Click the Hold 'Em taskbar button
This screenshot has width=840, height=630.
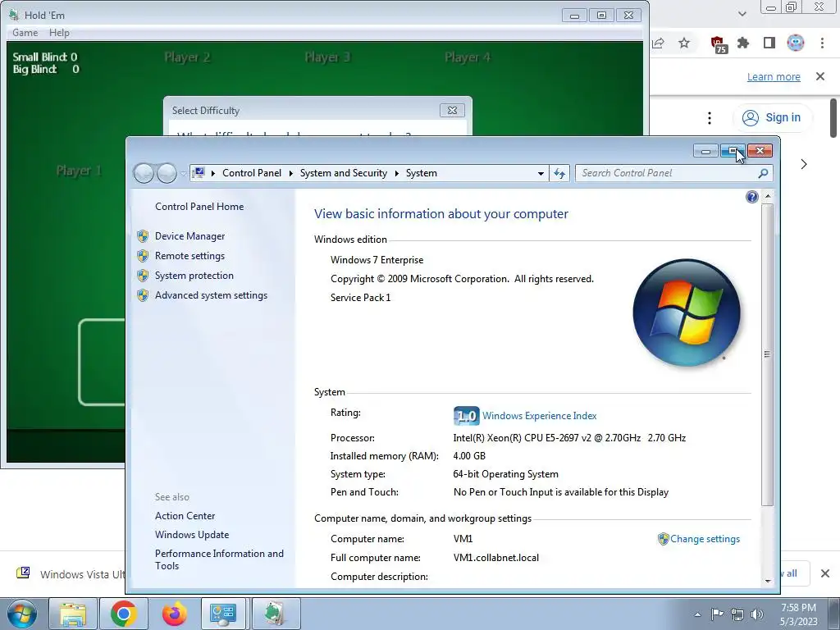[276, 614]
